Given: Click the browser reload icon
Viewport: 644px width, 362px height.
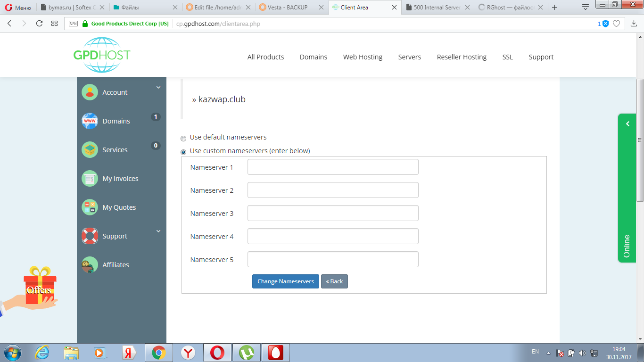Looking at the screenshot, I should tap(39, 24).
